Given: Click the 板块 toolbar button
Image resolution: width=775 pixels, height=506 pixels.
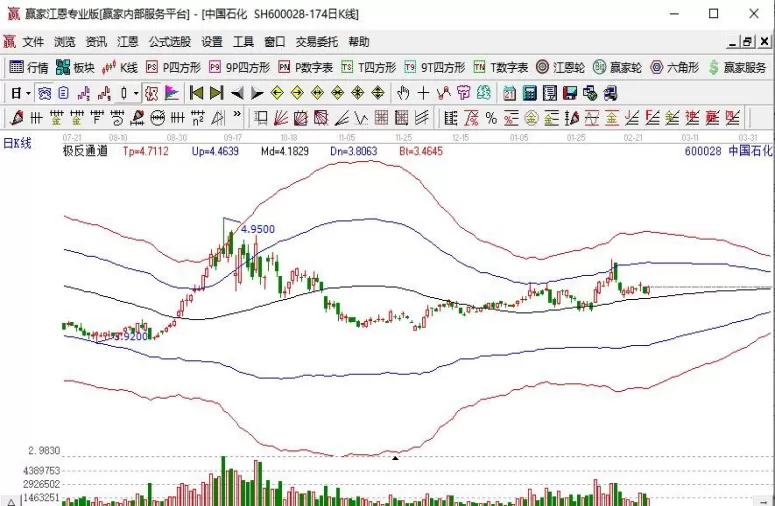Looking at the screenshot, I should (x=75, y=67).
